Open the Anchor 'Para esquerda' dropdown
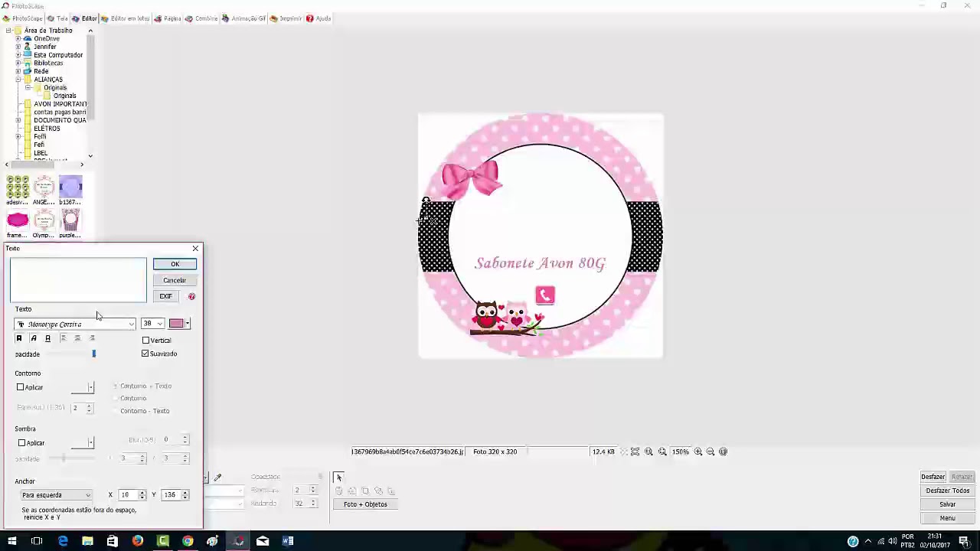The height and width of the screenshot is (551, 980). (56, 495)
